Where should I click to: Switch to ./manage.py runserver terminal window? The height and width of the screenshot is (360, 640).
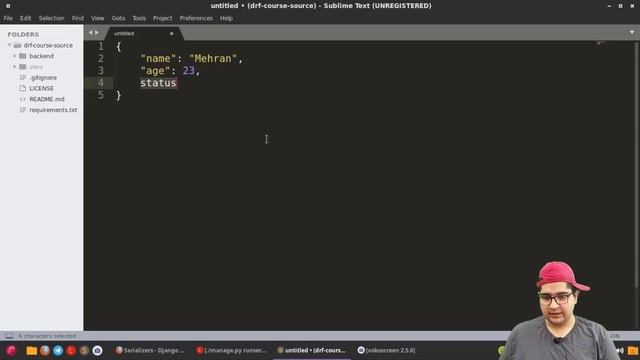coord(231,350)
